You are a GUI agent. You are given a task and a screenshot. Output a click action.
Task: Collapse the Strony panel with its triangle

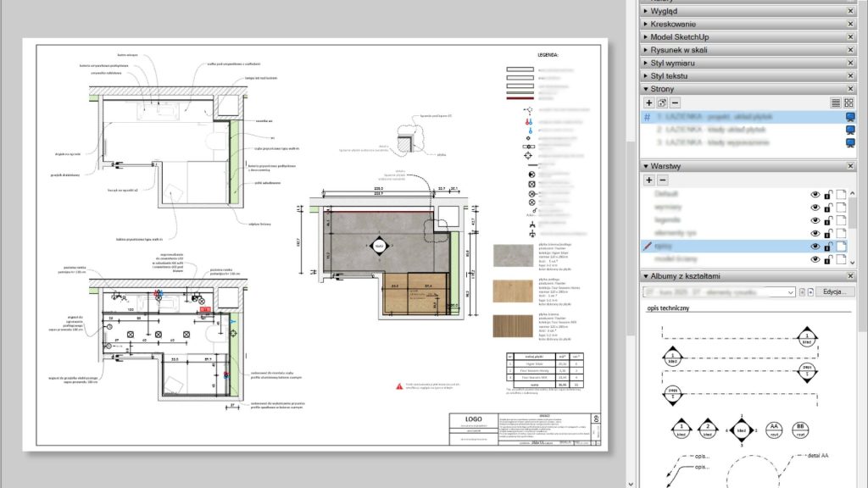pyautogui.click(x=646, y=88)
